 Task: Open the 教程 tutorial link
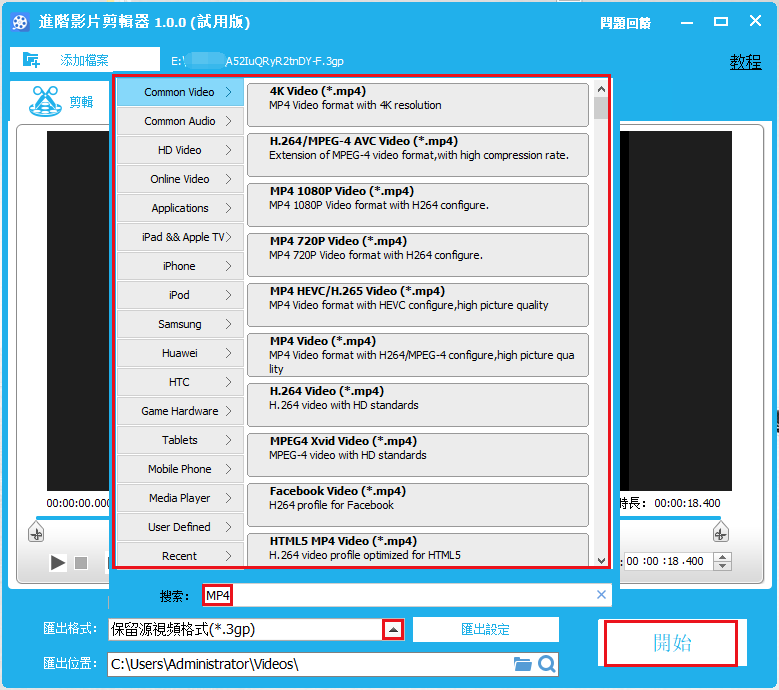745,62
